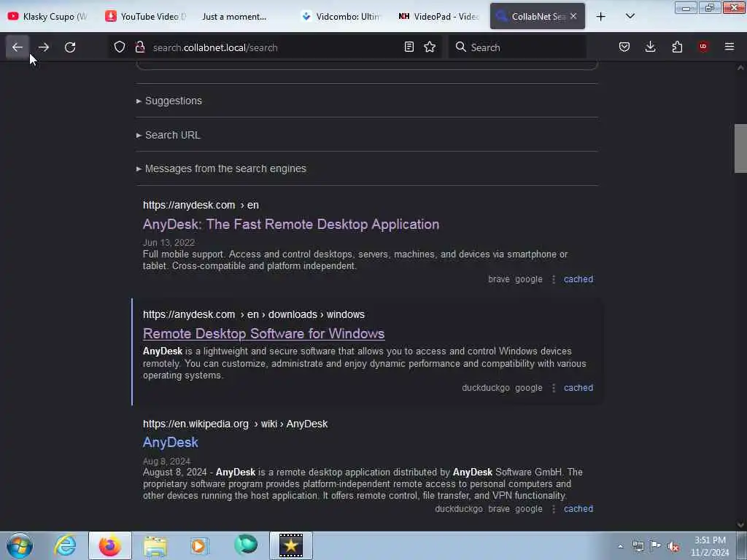Open the Action Center flag icon
This screenshot has height=560, width=747.
[x=655, y=546]
